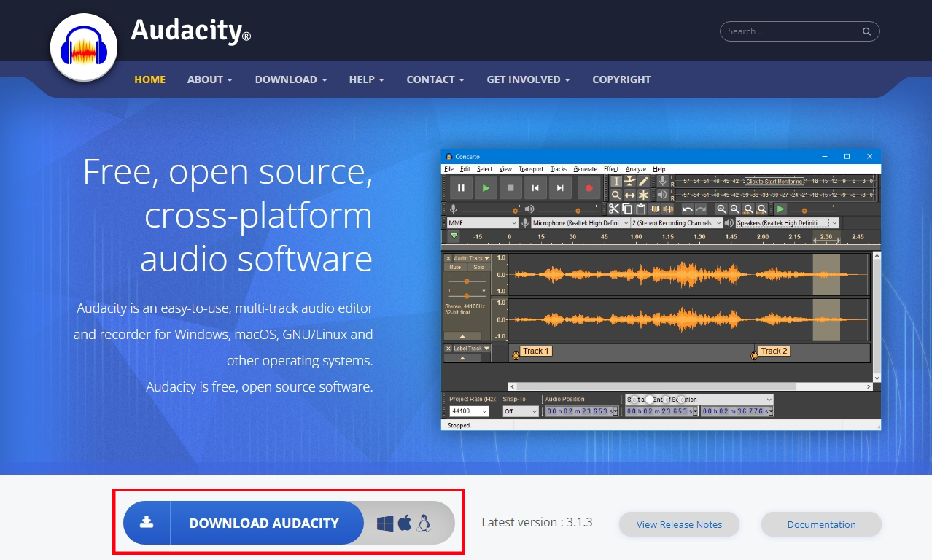Adjust the playback volume slider in the mixer toolbar
Viewport: 932px width, 560px height.
[x=578, y=210]
